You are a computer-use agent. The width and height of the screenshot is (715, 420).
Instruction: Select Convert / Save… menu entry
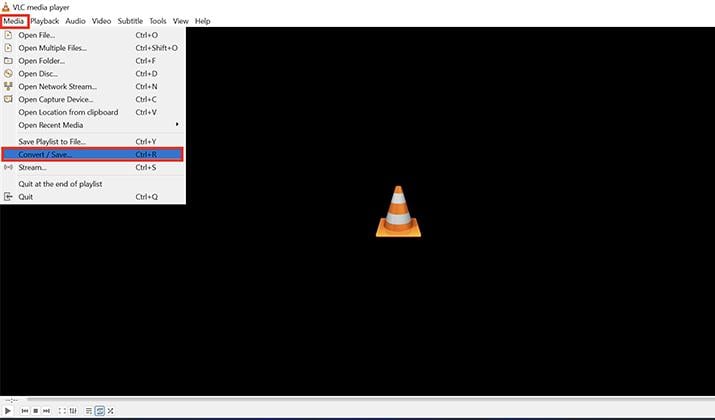pos(93,154)
